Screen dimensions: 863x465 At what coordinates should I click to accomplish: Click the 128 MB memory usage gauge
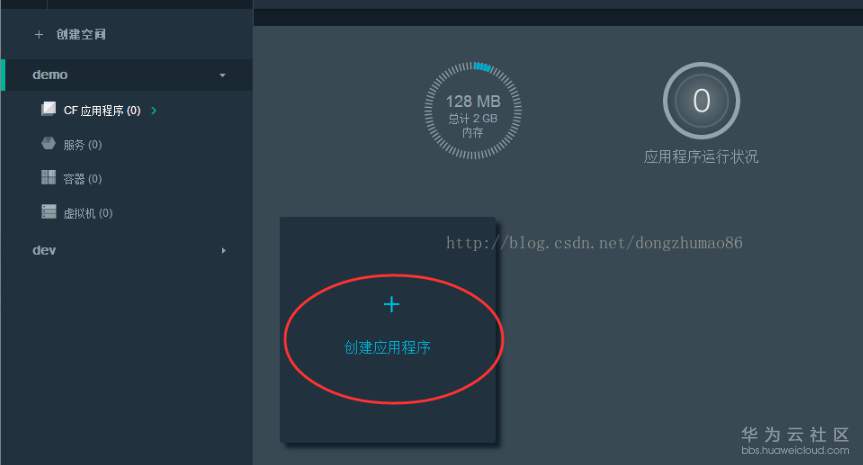(x=473, y=111)
